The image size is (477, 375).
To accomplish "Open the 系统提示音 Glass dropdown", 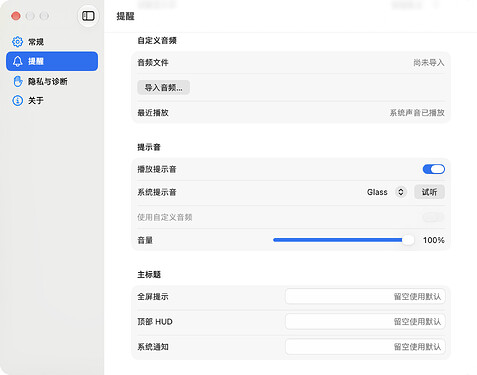I will click(x=387, y=192).
